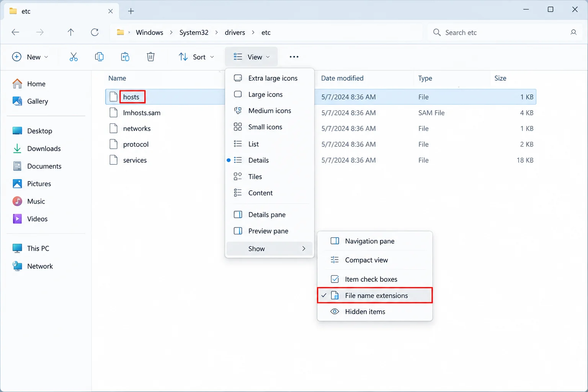
Task: Expand chevron after drivers in breadcrumb
Action: click(x=253, y=33)
